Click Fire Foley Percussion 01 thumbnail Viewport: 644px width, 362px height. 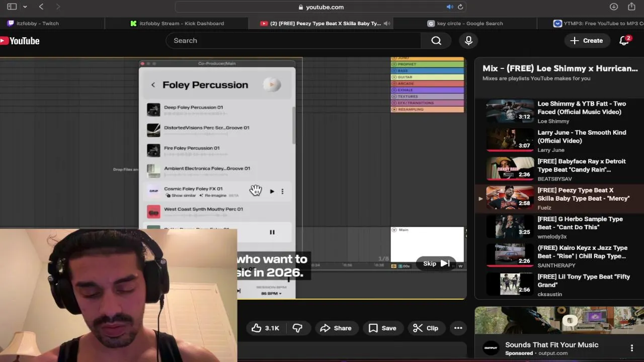tap(153, 150)
